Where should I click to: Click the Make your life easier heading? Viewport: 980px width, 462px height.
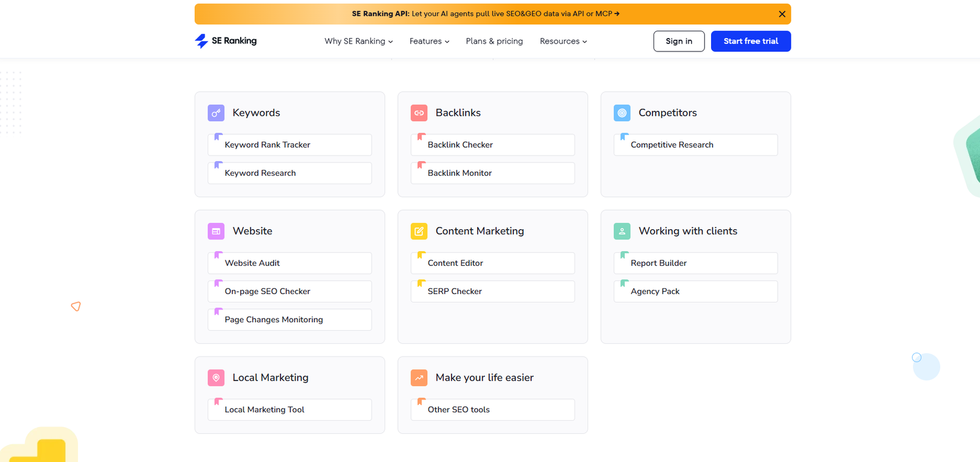tap(484, 377)
